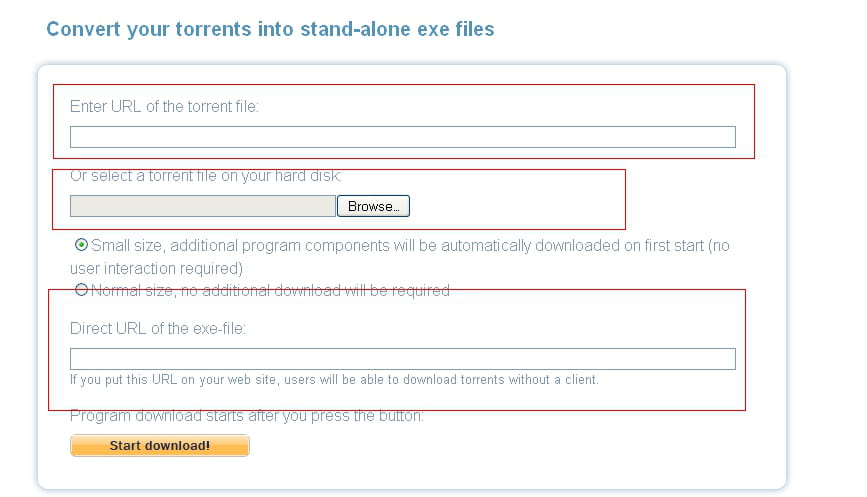867x497 pixels.
Task: Click the 'user interaction required)' text line
Action: coord(156,269)
